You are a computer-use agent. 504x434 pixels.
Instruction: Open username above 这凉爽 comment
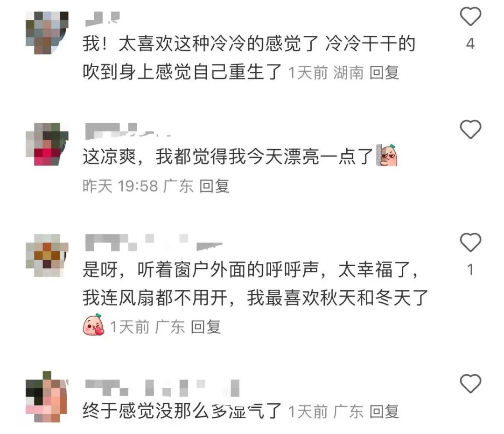[x=127, y=131]
